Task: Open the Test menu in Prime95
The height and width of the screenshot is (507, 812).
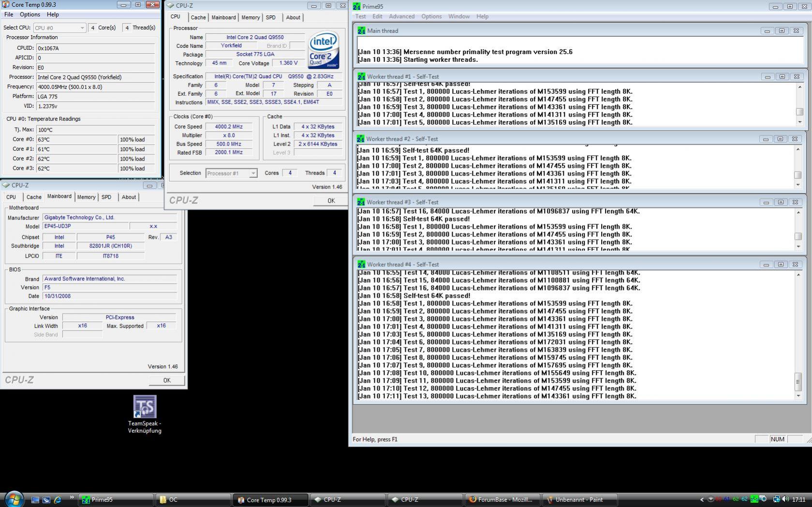Action: click(361, 16)
